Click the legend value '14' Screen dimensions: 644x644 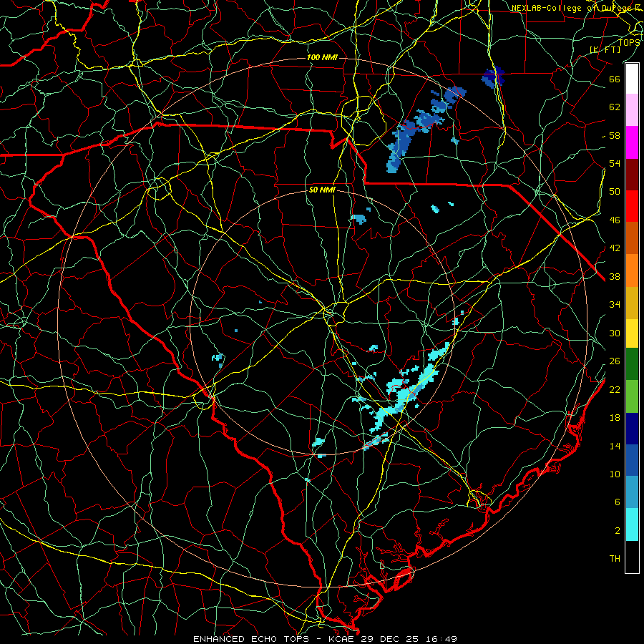(615, 446)
